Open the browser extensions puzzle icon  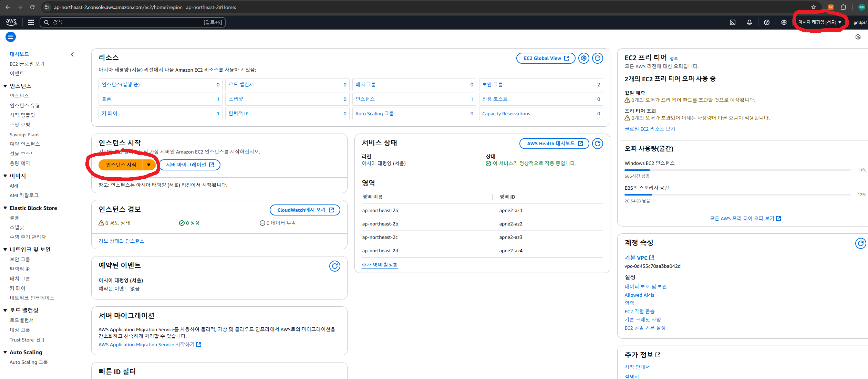click(x=844, y=7)
